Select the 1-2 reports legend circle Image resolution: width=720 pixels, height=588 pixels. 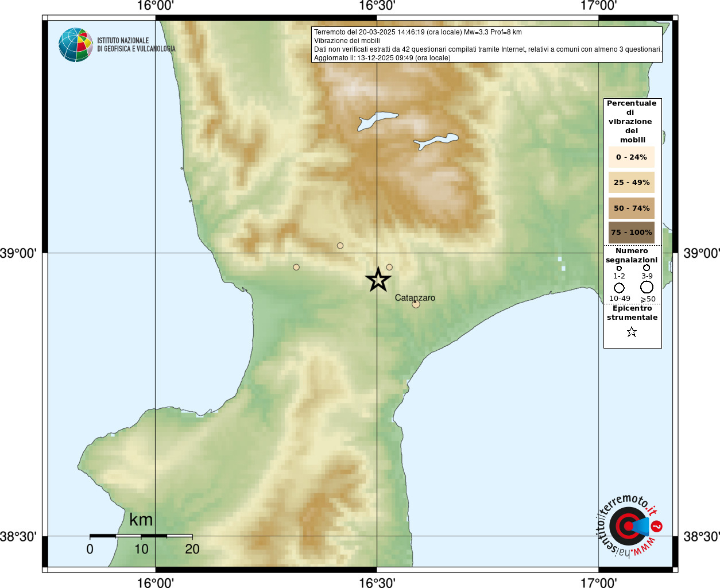click(x=619, y=268)
